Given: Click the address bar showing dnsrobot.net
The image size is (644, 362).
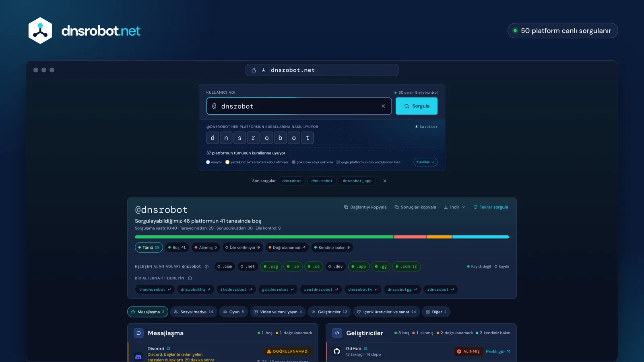Looking at the screenshot, I should [322, 70].
